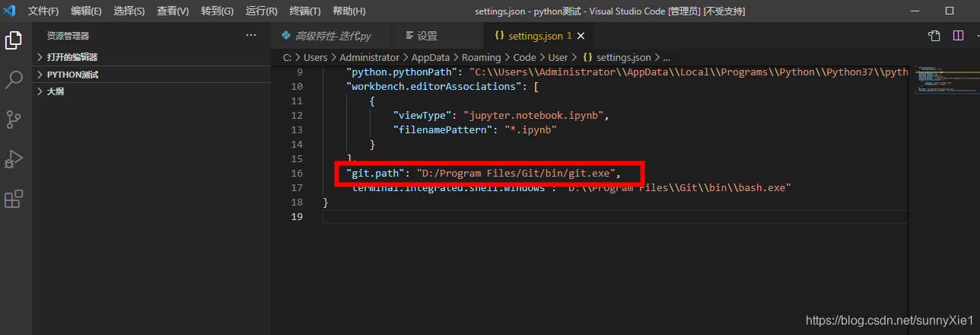Image resolution: width=980 pixels, height=335 pixels.
Task: Click the bash.exe path on line 17
Action: click(679, 188)
